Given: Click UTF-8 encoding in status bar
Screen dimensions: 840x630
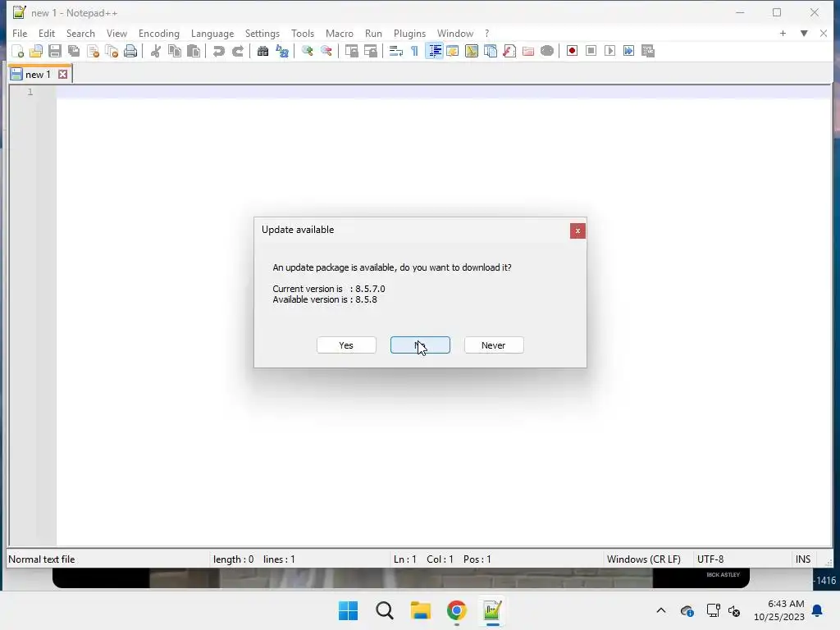Looking at the screenshot, I should 710,559.
